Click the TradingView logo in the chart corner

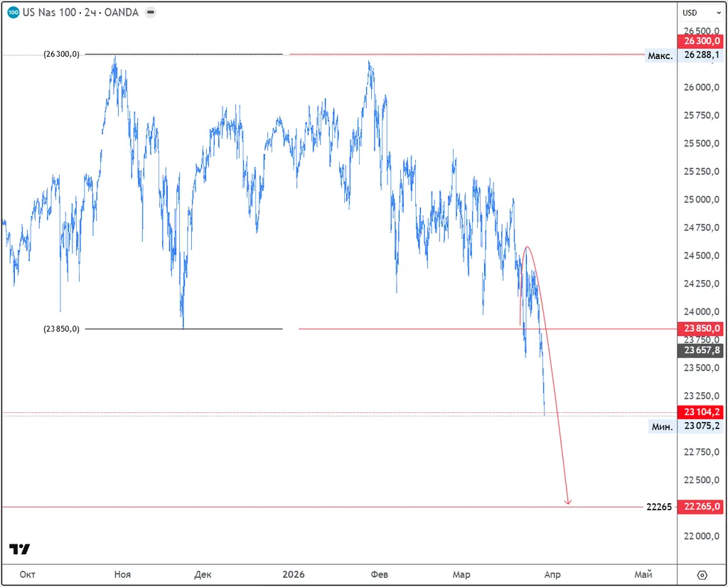[x=20, y=549]
